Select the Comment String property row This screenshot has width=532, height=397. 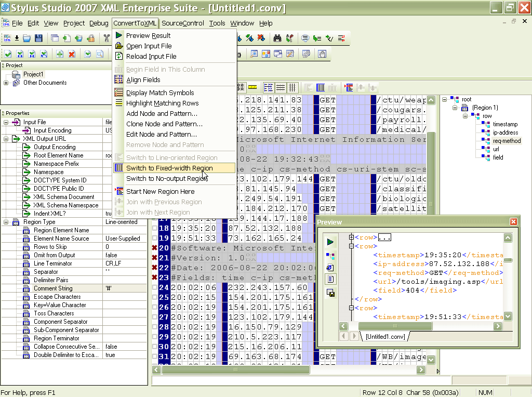74,288
